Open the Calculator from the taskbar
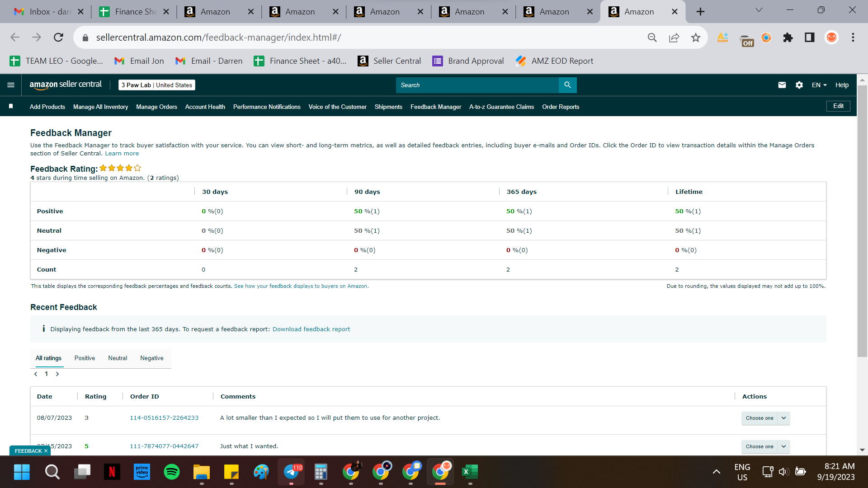Viewport: 868px width, 488px height. pos(321,472)
